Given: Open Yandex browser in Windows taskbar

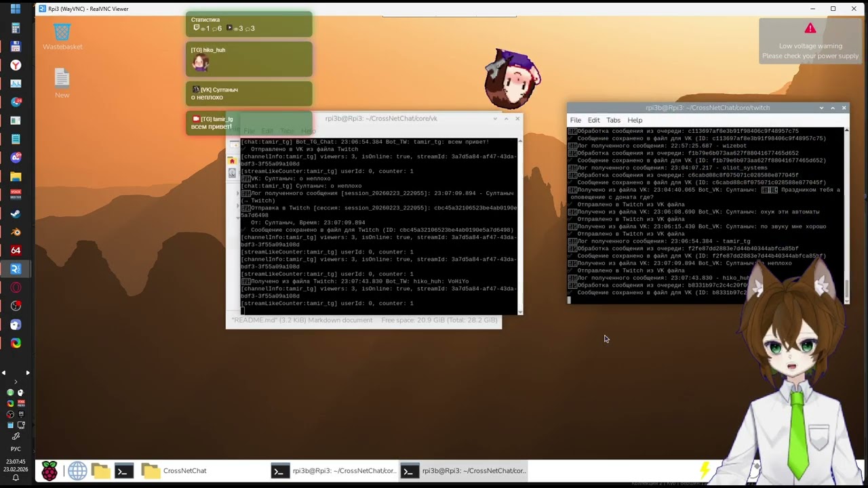Looking at the screenshot, I should [x=16, y=65].
